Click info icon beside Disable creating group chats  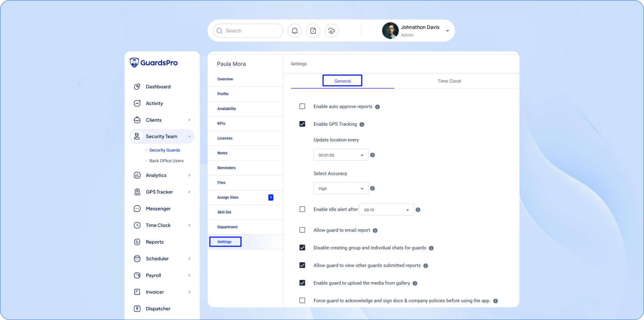[431, 248]
